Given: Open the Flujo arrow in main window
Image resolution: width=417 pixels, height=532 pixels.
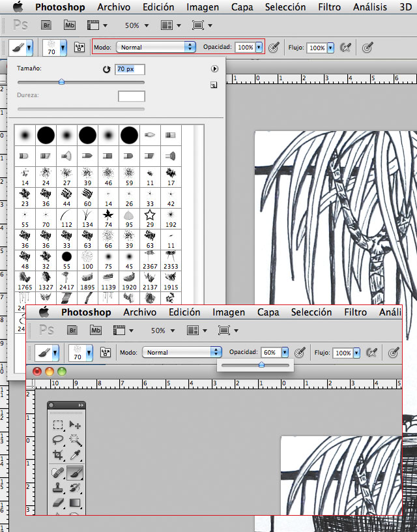Looking at the screenshot, I should click(330, 48).
